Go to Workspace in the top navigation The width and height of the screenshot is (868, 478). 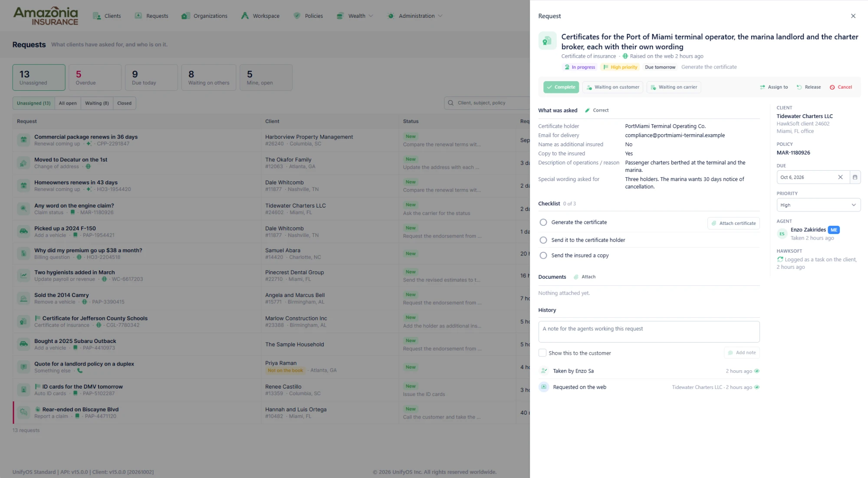[x=260, y=16]
